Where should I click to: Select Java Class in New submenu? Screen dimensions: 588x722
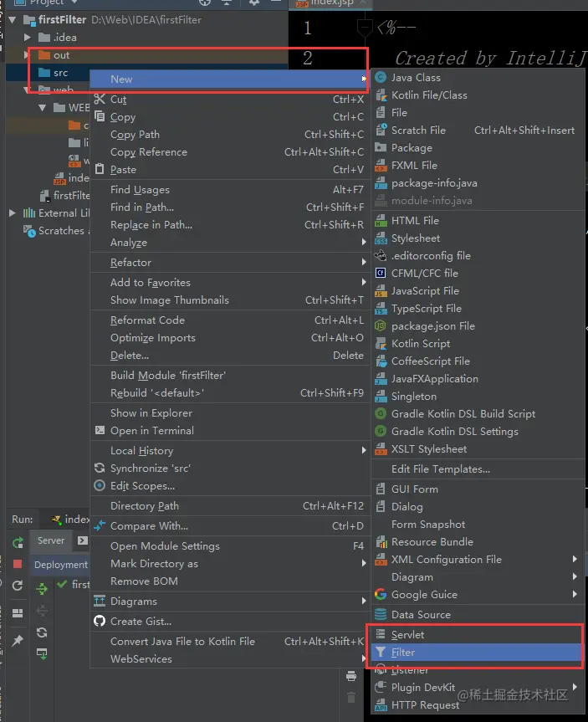click(477, 77)
